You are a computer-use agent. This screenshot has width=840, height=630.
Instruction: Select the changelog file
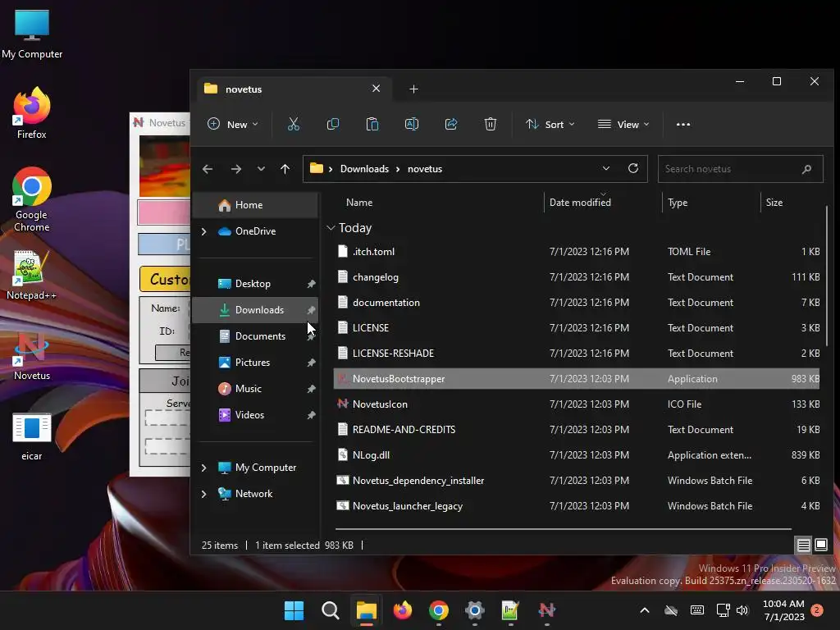[x=577, y=277]
